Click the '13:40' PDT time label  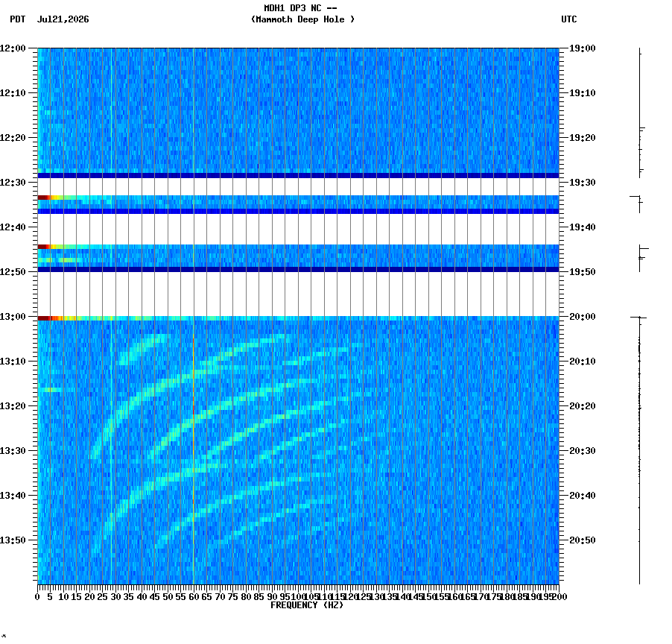click(13, 496)
